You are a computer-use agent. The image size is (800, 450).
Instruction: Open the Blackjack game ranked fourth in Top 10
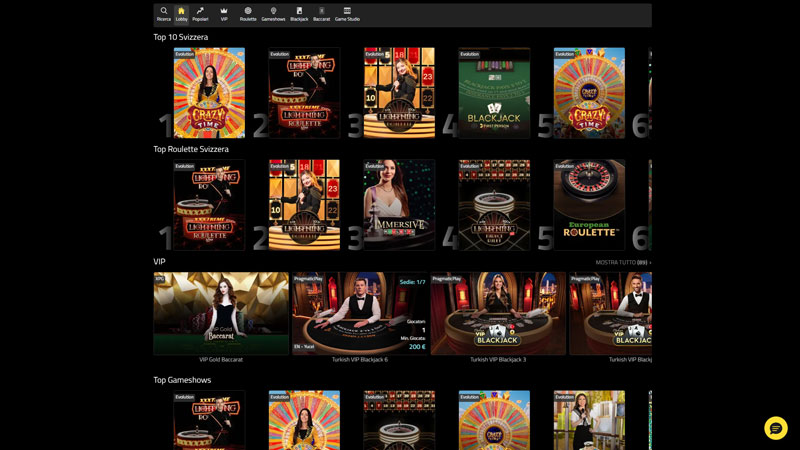tap(494, 92)
